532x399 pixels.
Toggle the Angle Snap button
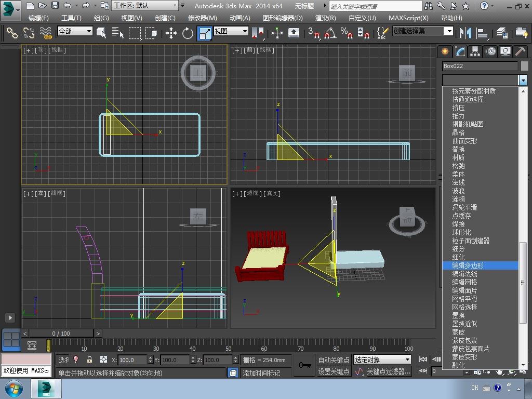click(330, 33)
